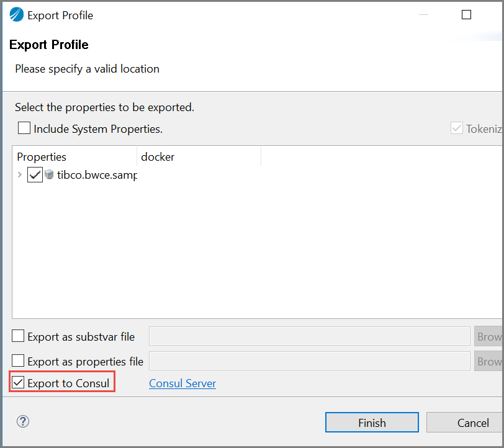
Task: Click the cube icon beside tibco.bwce.samp
Action: (x=49, y=175)
